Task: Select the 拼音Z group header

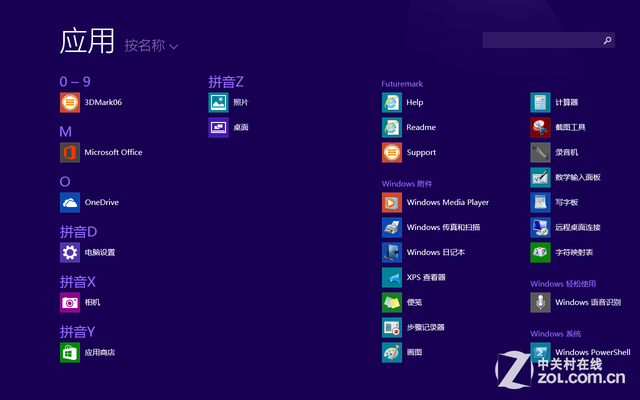Action: (226, 82)
